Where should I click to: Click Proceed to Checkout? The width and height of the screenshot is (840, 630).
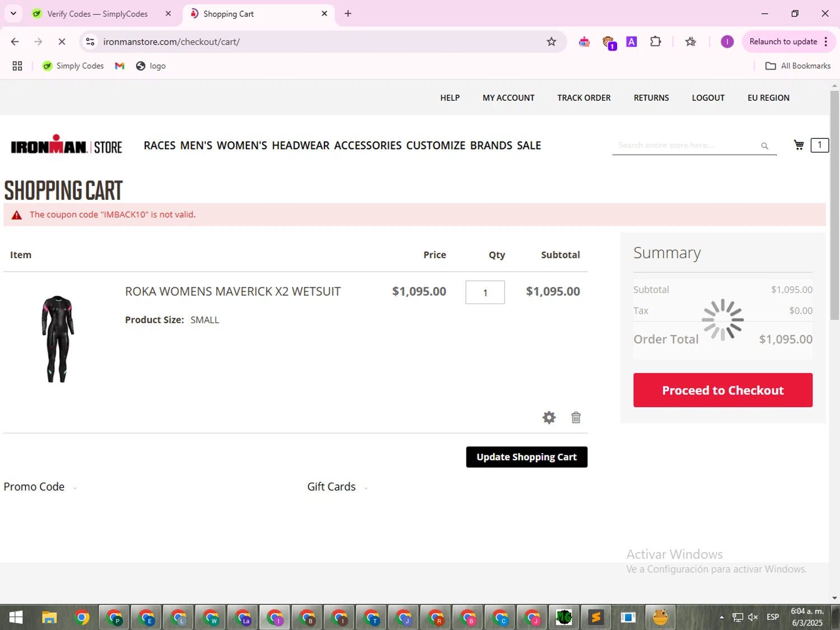(x=723, y=390)
